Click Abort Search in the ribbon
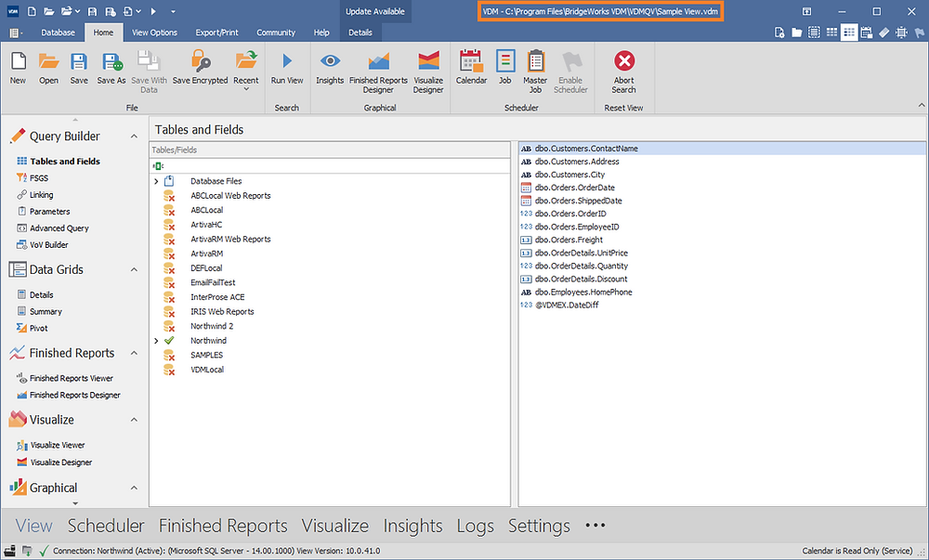Viewport: 929px width, 560px height. pyautogui.click(x=624, y=72)
